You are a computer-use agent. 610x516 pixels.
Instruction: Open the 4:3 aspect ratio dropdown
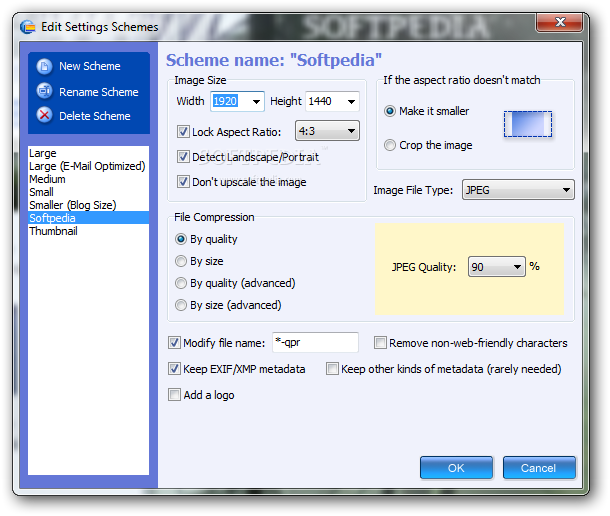click(328, 131)
